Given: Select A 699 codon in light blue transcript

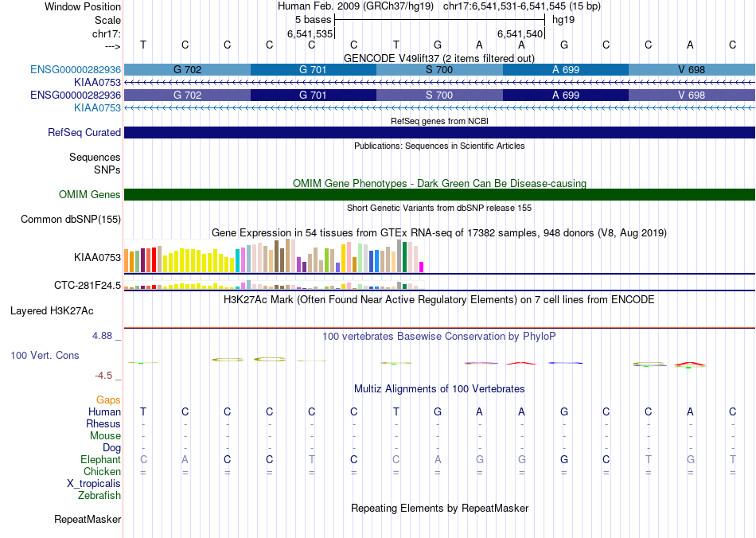Looking at the screenshot, I should [566, 69].
